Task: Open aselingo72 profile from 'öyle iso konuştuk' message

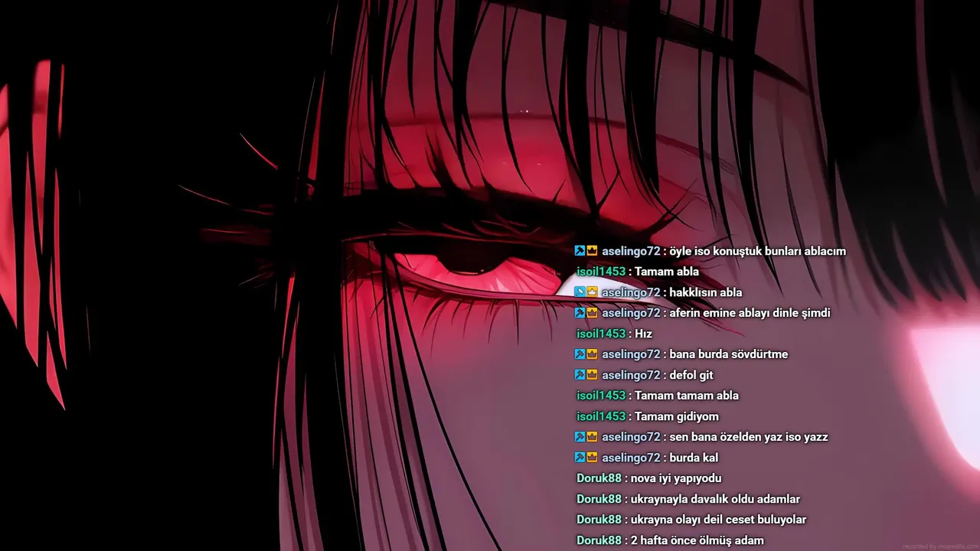Action: point(631,251)
